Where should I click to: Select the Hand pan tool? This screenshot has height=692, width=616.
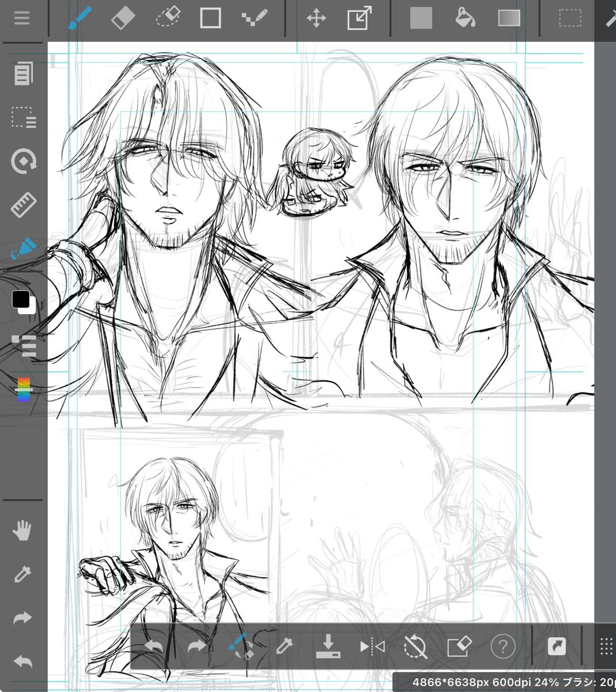tap(22, 530)
